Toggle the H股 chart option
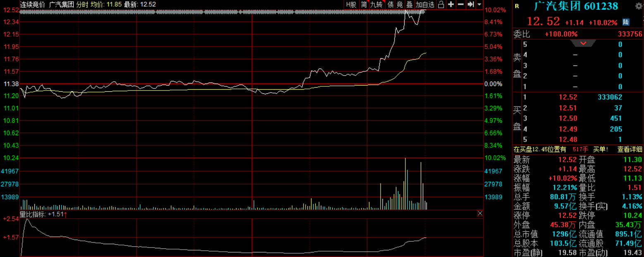 click(351, 5)
